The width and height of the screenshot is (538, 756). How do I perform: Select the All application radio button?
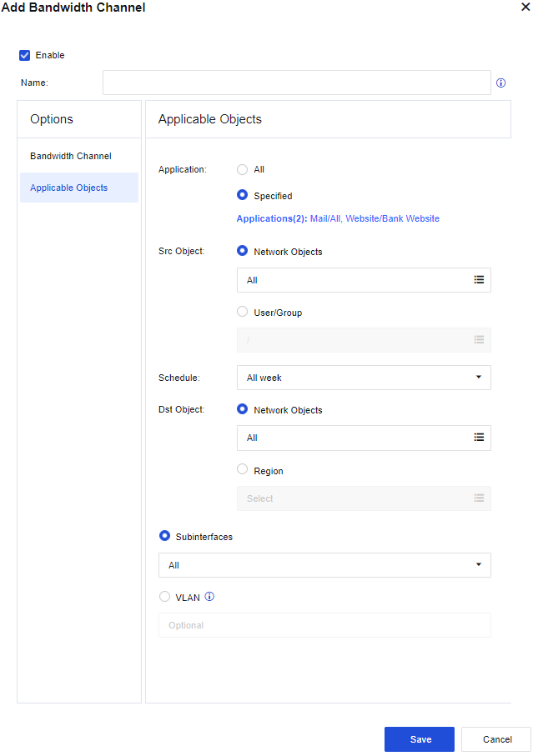[x=243, y=169]
